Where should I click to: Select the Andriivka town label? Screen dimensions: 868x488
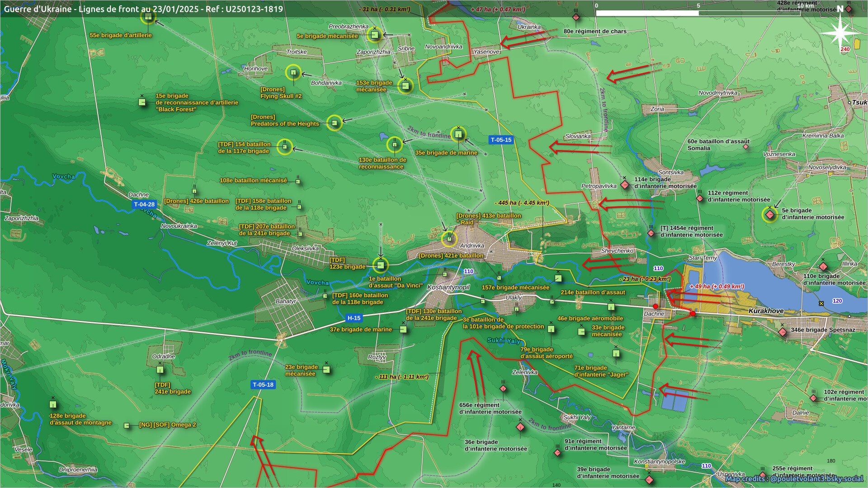coord(472,246)
